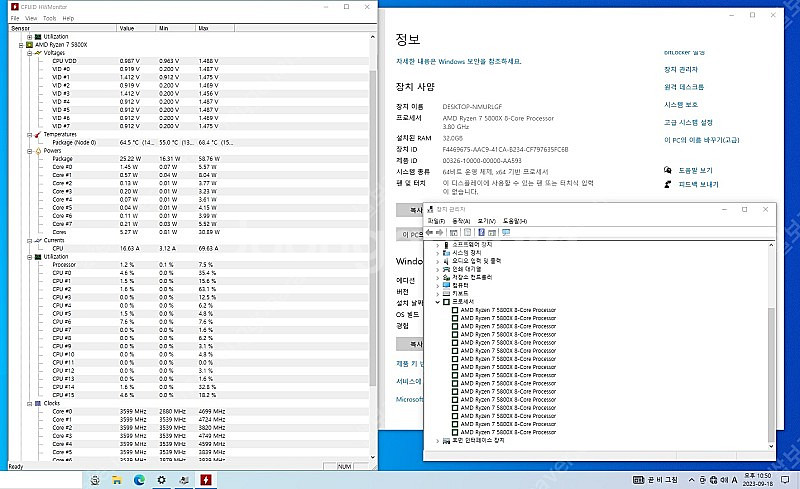Image resolution: width=800 pixels, height=489 pixels.
Task: Open the notification center icon in system tray
Action: (x=785, y=480)
